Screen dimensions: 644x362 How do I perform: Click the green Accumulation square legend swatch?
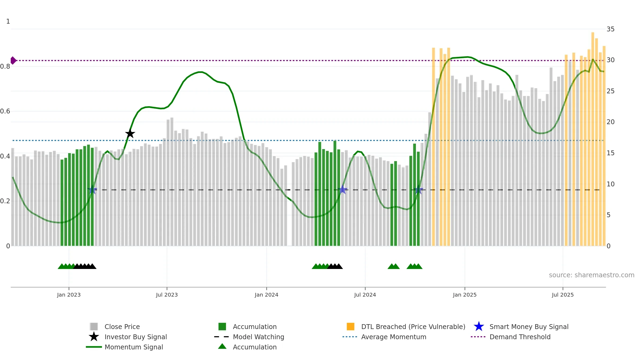point(222,326)
